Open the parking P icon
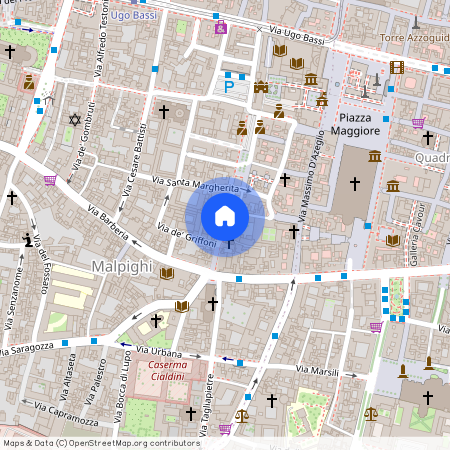Screen dimensions: 450x450 229,87
